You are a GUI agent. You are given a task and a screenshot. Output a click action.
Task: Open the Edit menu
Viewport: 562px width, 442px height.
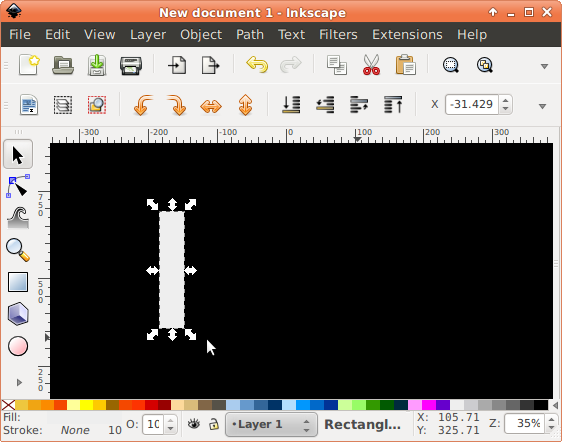pos(57,35)
